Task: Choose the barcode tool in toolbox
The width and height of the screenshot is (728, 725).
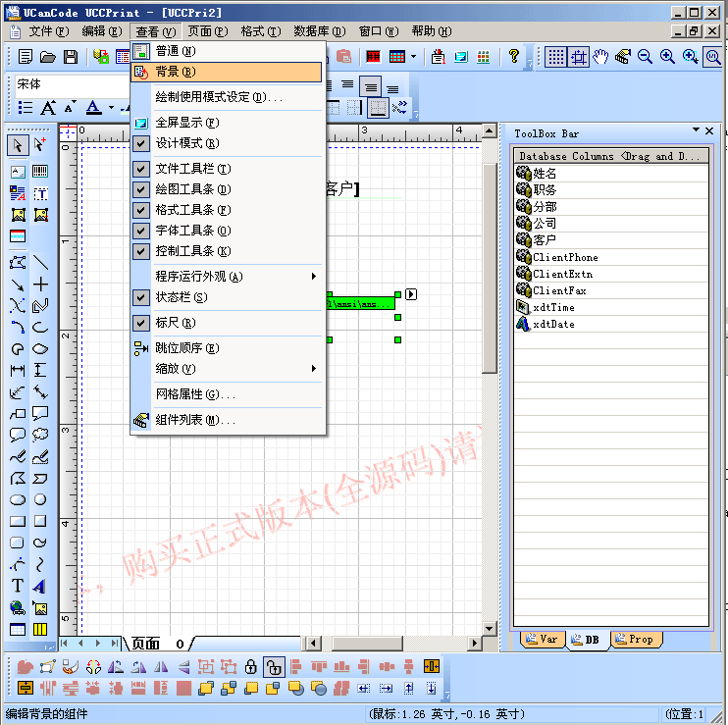Action: (40, 171)
